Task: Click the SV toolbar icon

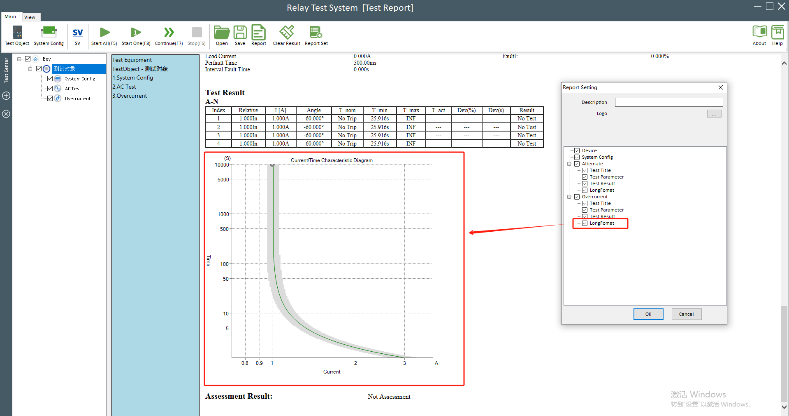Action: tap(77, 35)
